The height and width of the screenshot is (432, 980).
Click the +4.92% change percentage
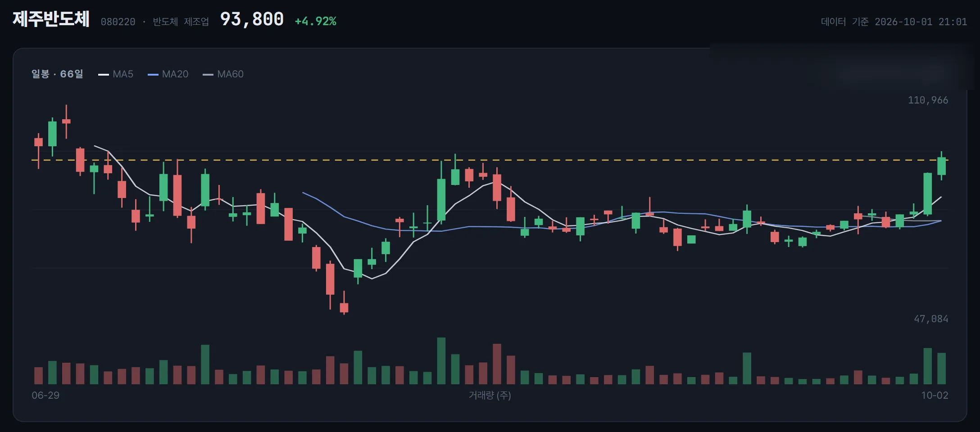(x=315, y=21)
